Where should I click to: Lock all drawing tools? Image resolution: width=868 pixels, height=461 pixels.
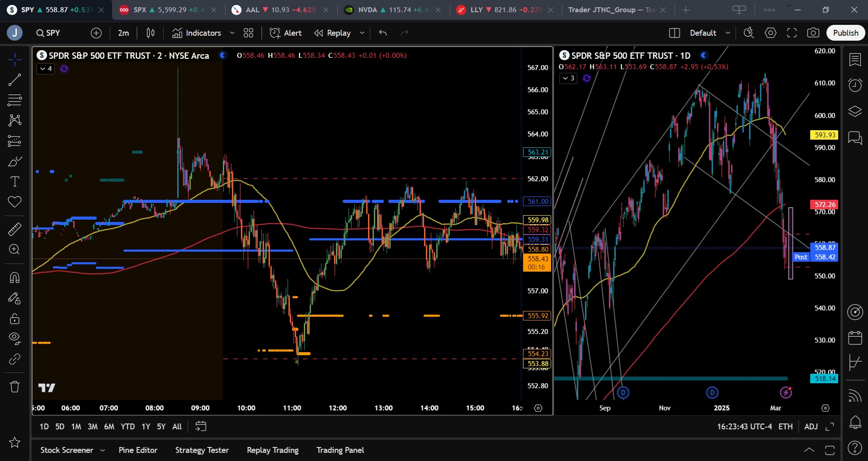coord(14,319)
